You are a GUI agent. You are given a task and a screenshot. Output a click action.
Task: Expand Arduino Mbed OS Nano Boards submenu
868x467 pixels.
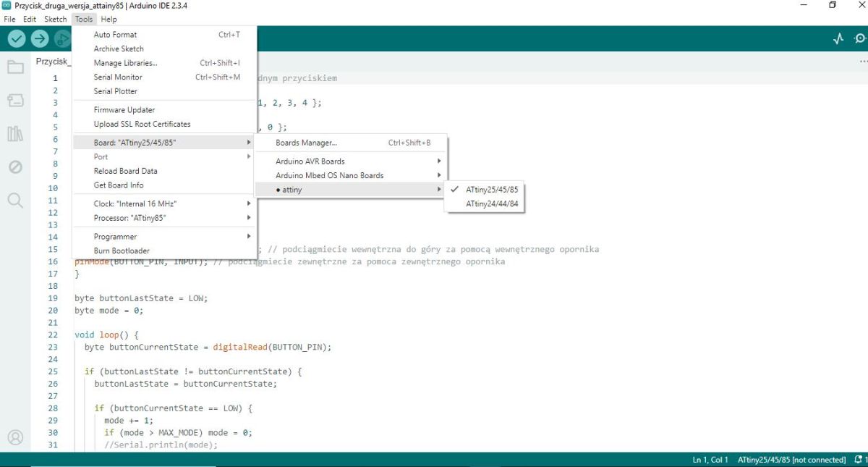[x=351, y=175]
